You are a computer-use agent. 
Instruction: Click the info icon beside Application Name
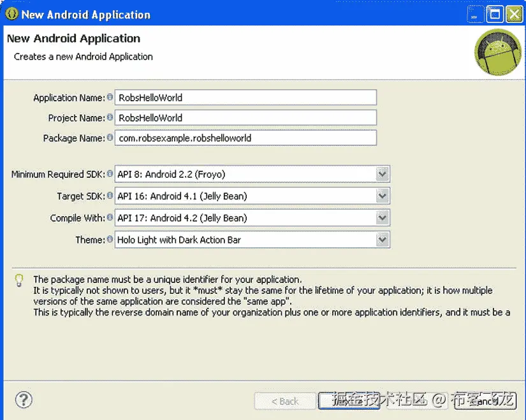pos(110,98)
